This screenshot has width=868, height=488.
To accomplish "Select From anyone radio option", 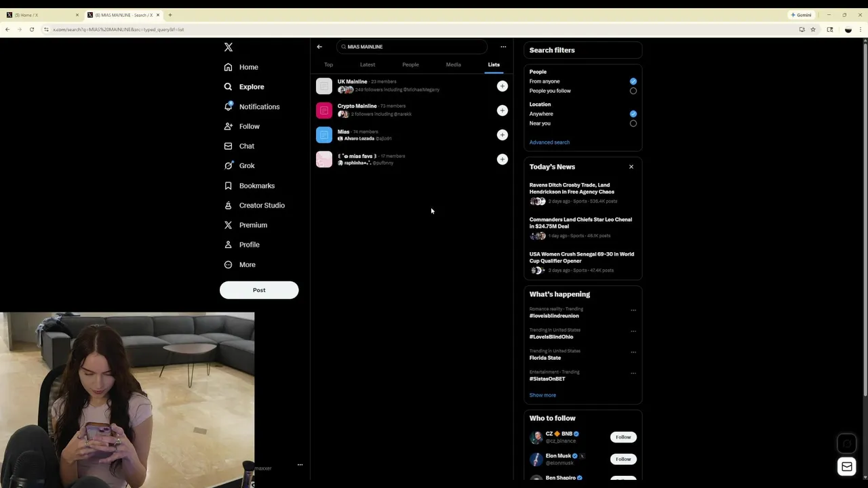I will pyautogui.click(x=633, y=81).
